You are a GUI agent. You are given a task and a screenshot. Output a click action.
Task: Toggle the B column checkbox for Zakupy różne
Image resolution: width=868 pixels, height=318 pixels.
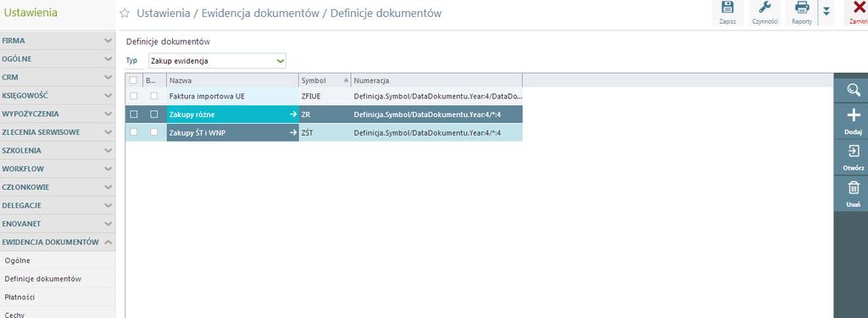tap(154, 114)
